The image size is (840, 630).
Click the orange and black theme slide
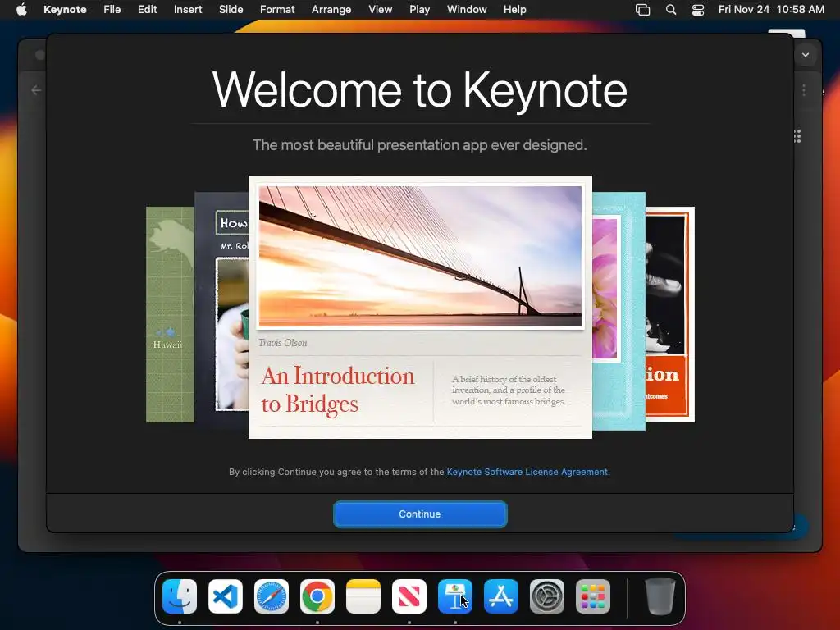(x=670, y=314)
